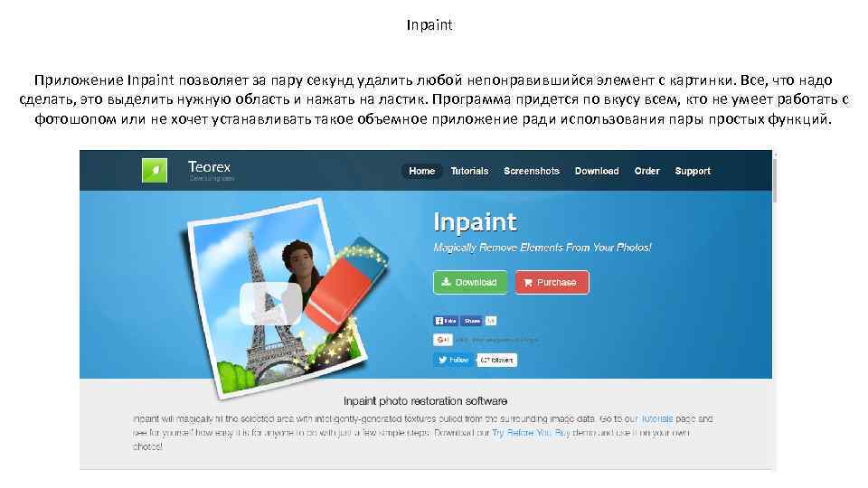Open the Home menu item

(422, 171)
